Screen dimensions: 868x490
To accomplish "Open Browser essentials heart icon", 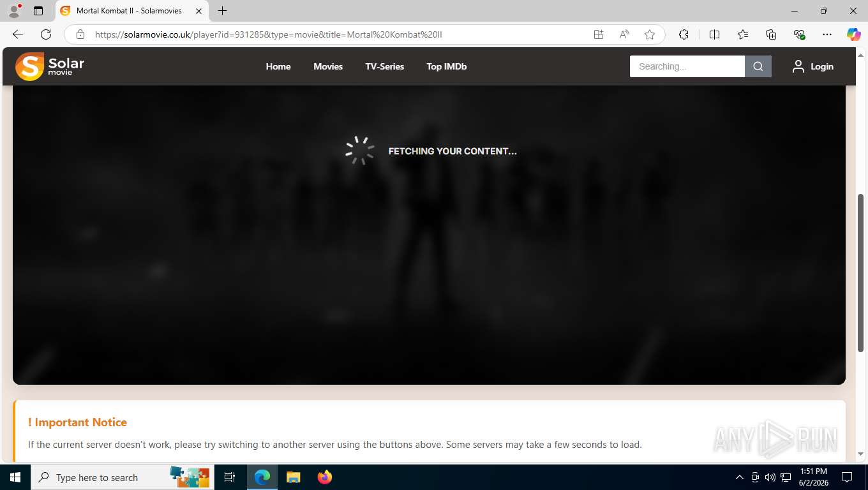I will pyautogui.click(x=799, y=34).
